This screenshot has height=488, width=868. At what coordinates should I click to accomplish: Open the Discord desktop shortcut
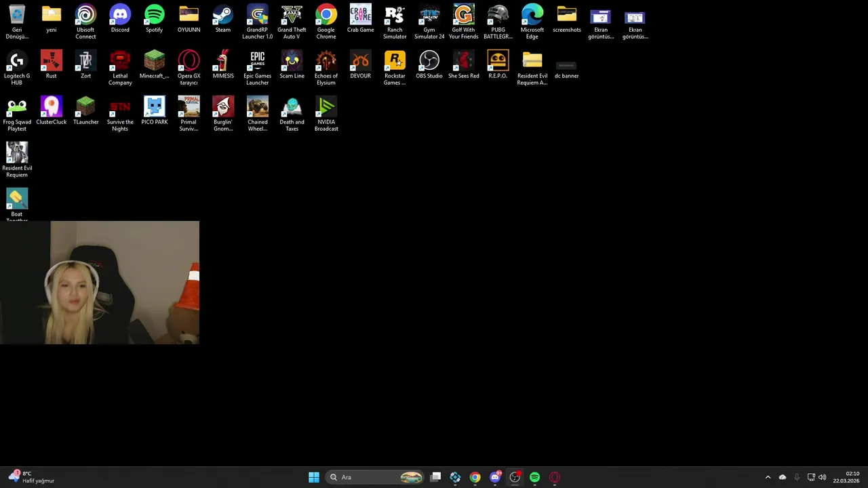tap(120, 20)
